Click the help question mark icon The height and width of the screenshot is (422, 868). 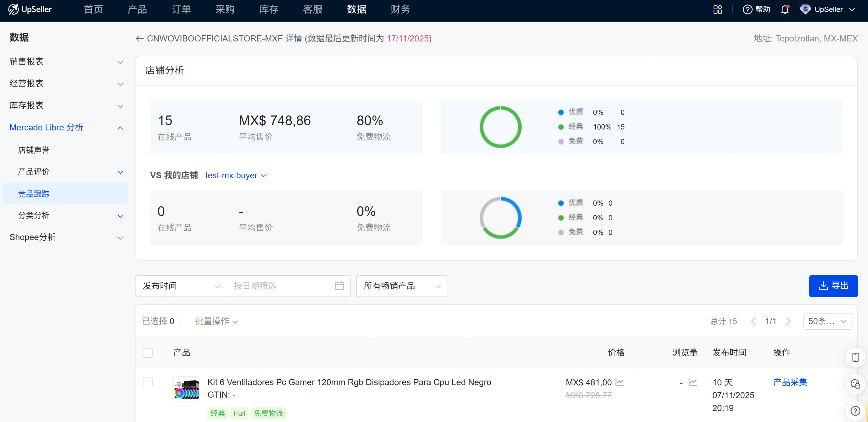click(747, 9)
